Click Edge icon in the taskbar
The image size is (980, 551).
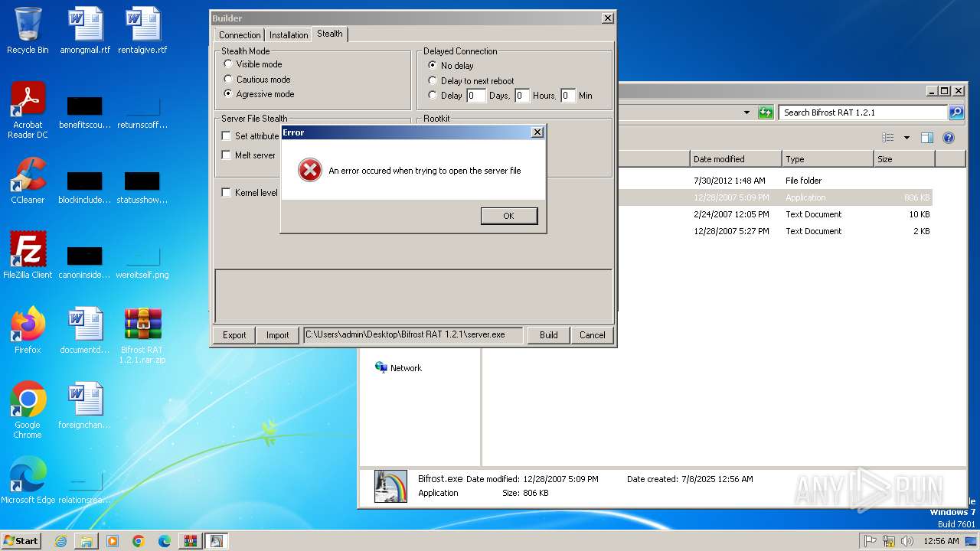pos(165,541)
